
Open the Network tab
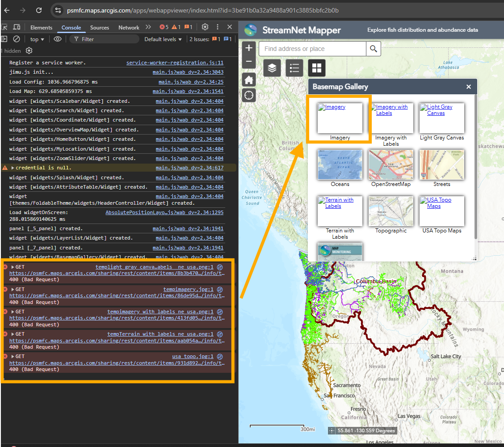(129, 28)
